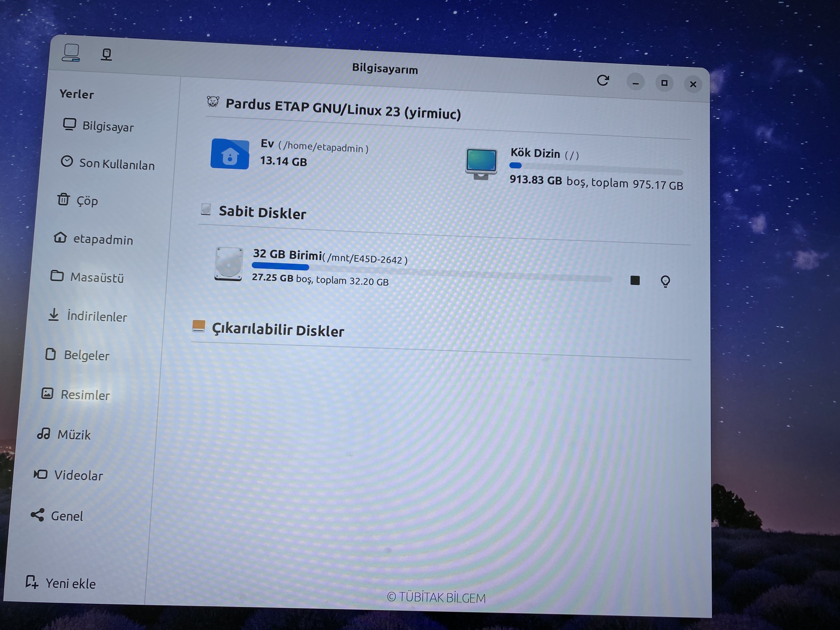840x630 pixels.
Task: Click the TÜBİTAK BİLGEM footer link
Action: tap(436, 597)
